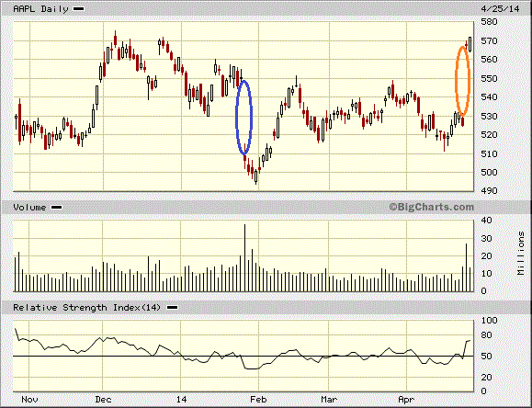Click the legend marker beside Relative Strength Index
Screen dimensions: 532x408
point(173,308)
